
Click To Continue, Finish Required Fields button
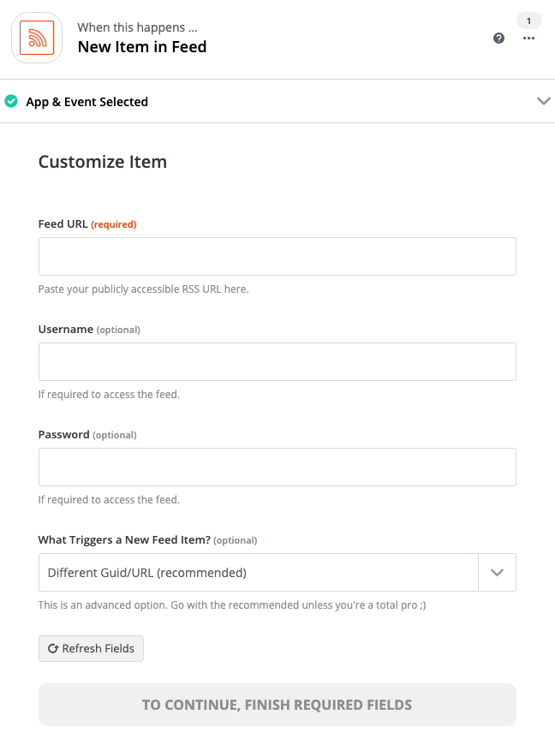[x=277, y=705]
